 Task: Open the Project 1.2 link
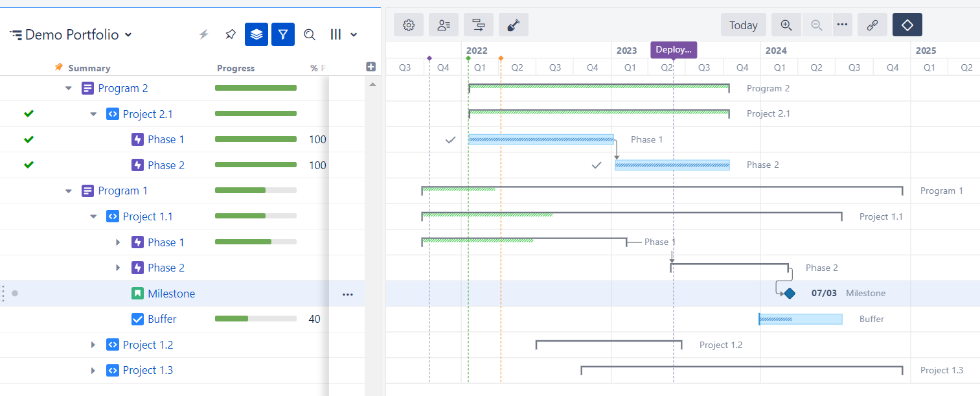(x=148, y=345)
